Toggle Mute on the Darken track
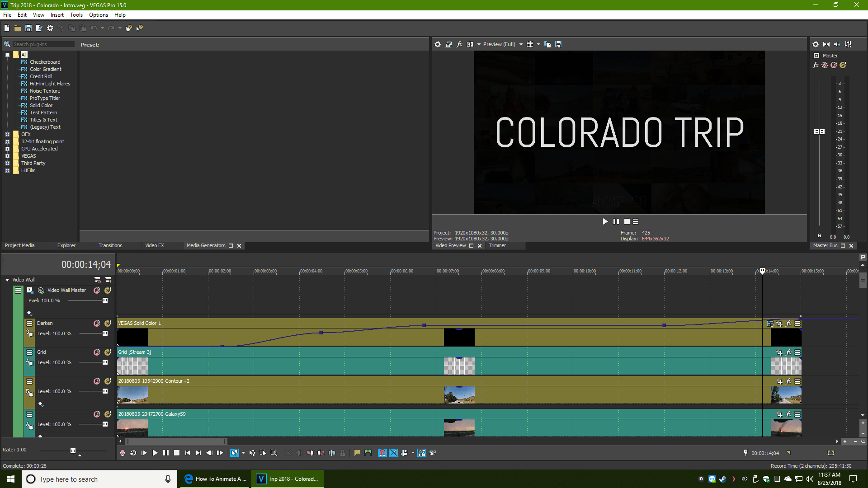The width and height of the screenshot is (868, 488). (x=97, y=324)
